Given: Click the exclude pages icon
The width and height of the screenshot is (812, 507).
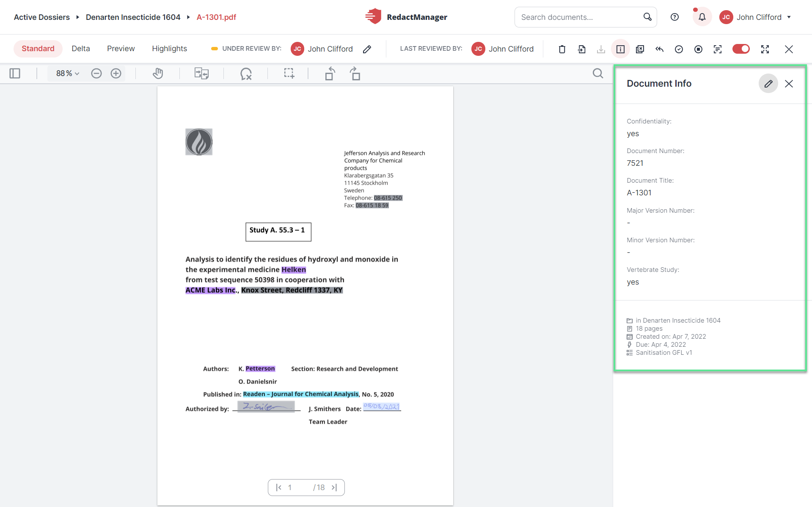Looking at the screenshot, I should (640, 49).
